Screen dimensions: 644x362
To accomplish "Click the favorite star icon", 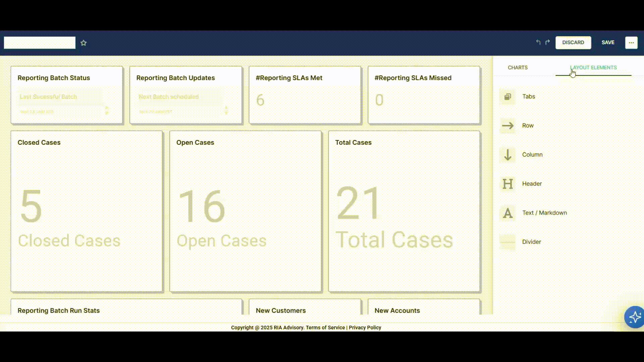I will [x=84, y=43].
